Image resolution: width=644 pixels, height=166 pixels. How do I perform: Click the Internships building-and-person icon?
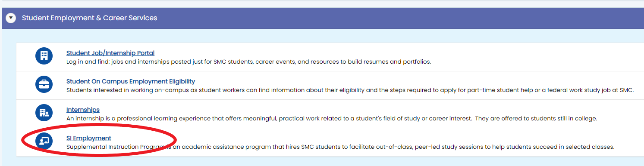44,113
